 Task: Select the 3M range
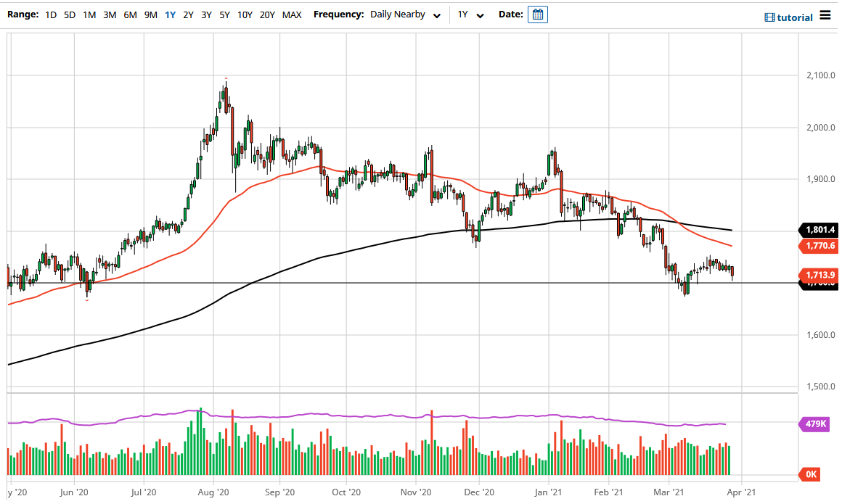[x=110, y=15]
